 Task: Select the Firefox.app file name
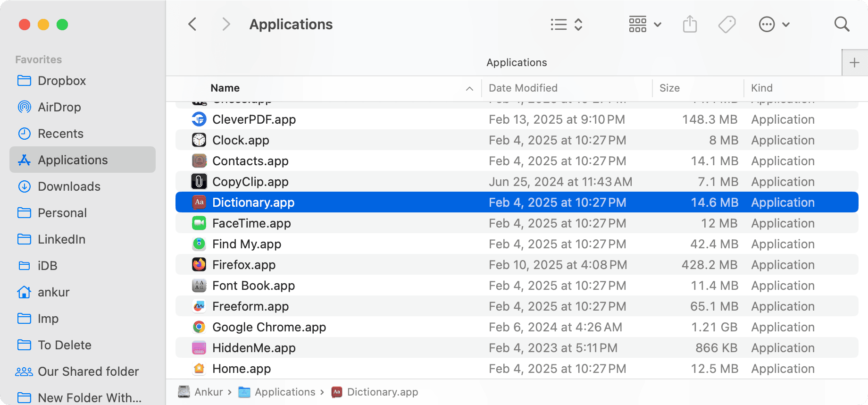pos(244,265)
